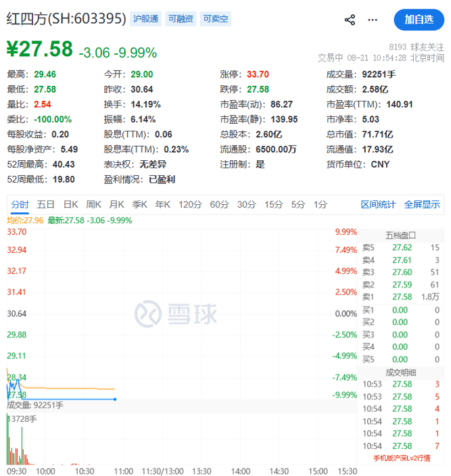The height and width of the screenshot is (476, 451).
Task: Click the 换手 value 14.19%
Action: (145, 104)
